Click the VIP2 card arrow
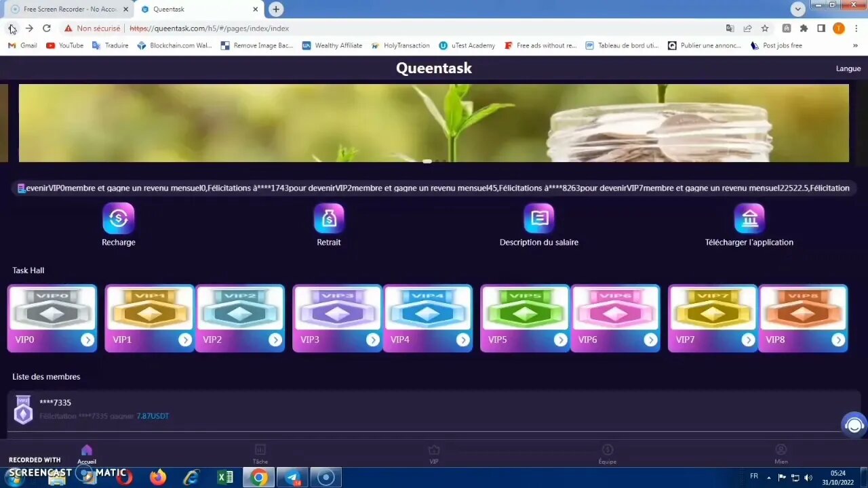Image resolution: width=868 pixels, height=488 pixels. click(275, 340)
